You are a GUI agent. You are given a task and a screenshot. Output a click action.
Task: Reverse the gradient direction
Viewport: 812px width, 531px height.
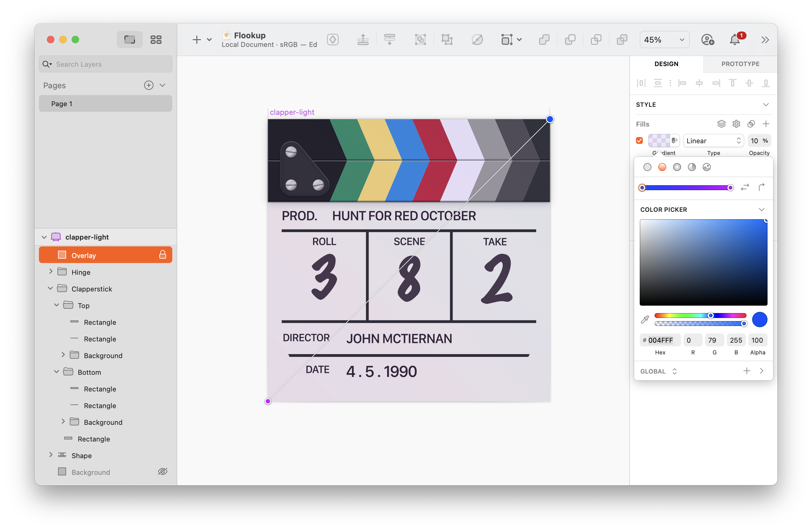click(745, 187)
